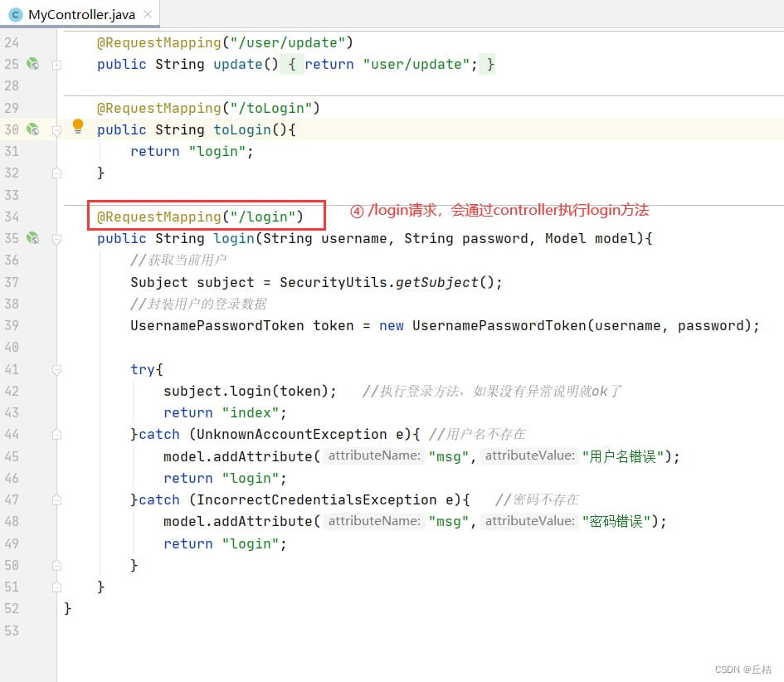The width and height of the screenshot is (784, 682).
Task: Click line number 42 in the gutter
Action: click(12, 391)
